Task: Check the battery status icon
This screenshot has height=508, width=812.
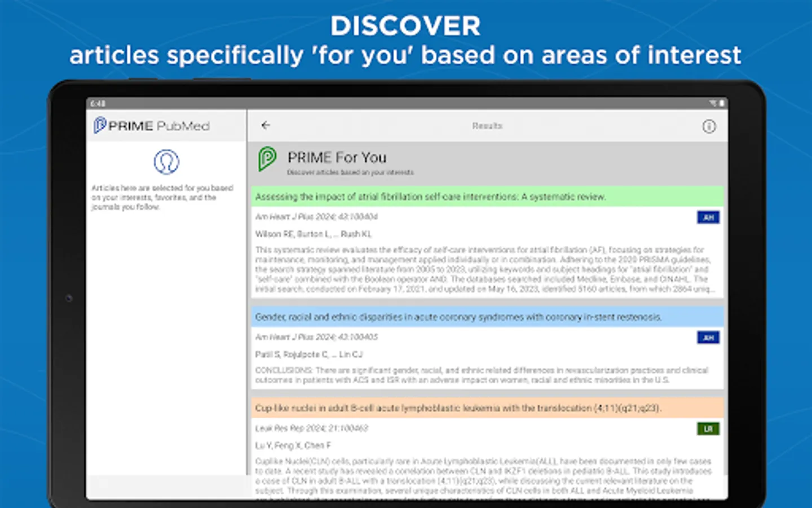Action: tap(721, 104)
